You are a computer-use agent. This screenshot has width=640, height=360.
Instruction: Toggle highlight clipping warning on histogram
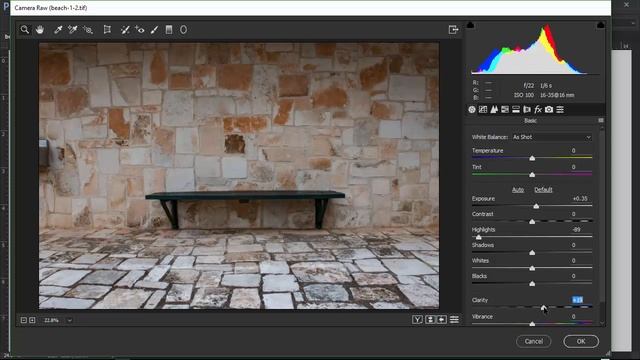point(600,25)
